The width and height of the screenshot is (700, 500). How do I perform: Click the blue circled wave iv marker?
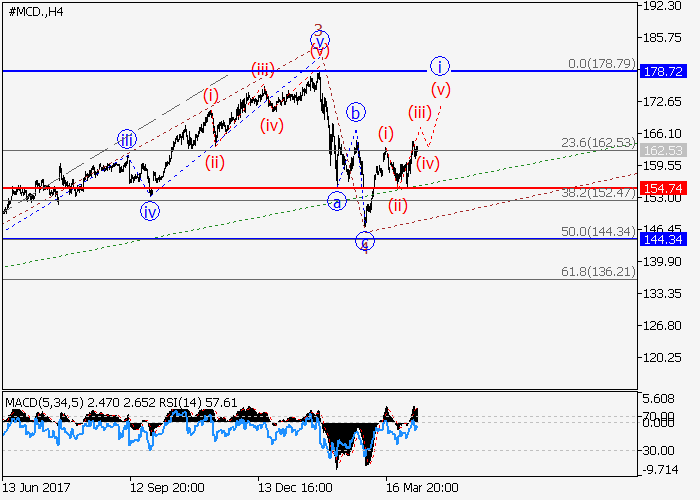click(x=149, y=211)
